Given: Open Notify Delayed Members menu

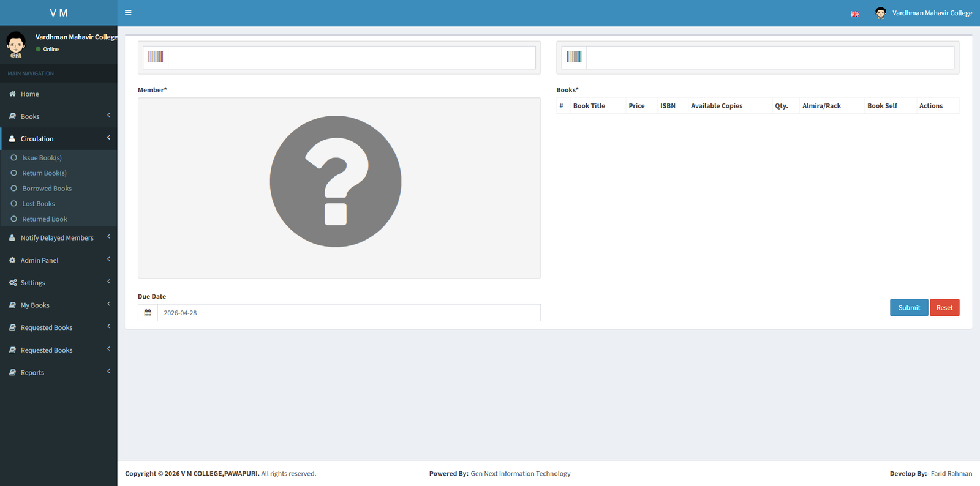Looking at the screenshot, I should pos(57,238).
